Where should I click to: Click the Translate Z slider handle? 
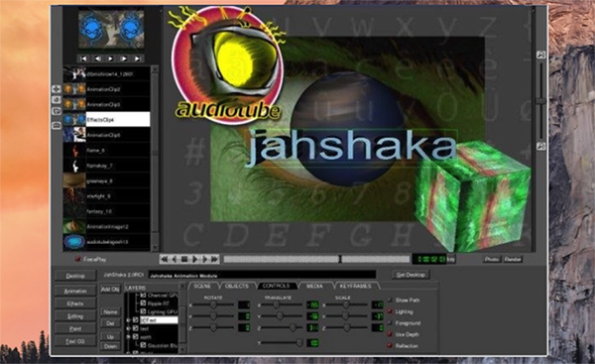coord(293,327)
